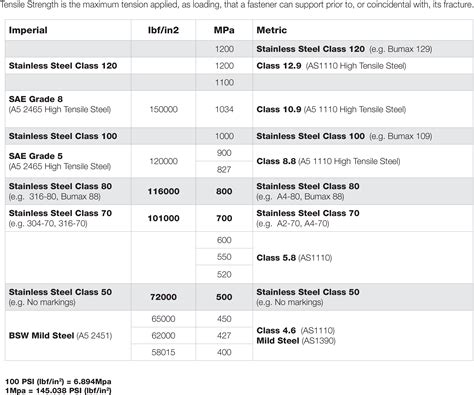Click the 450 MPa value
Screen dimensions: 474x395
point(224,319)
